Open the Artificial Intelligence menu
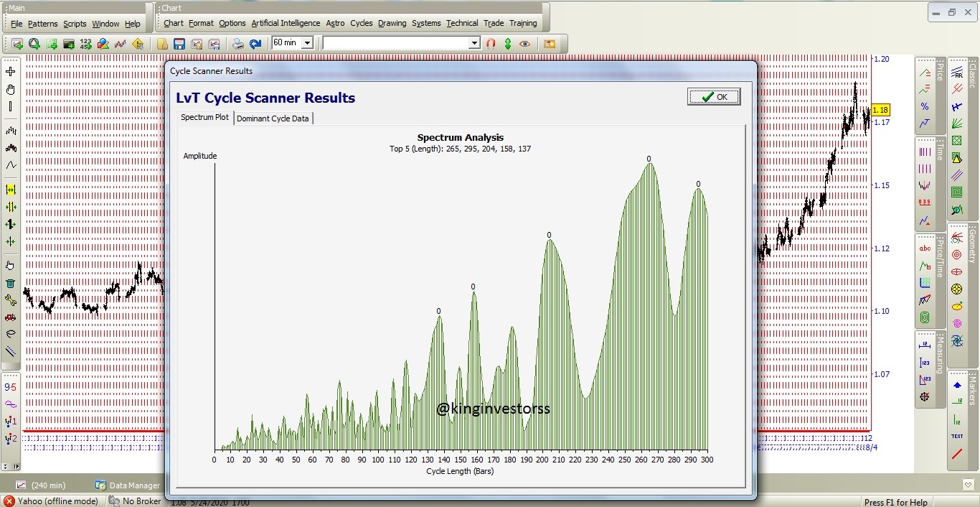Screen dimensions: 980x507 tap(286, 23)
